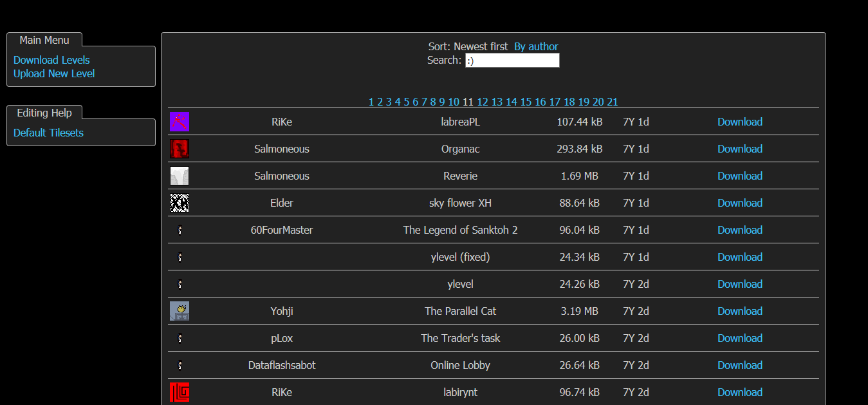The height and width of the screenshot is (405, 868).
Task: Click the icon beside 60FourMaster
Action: pyautogui.click(x=180, y=230)
